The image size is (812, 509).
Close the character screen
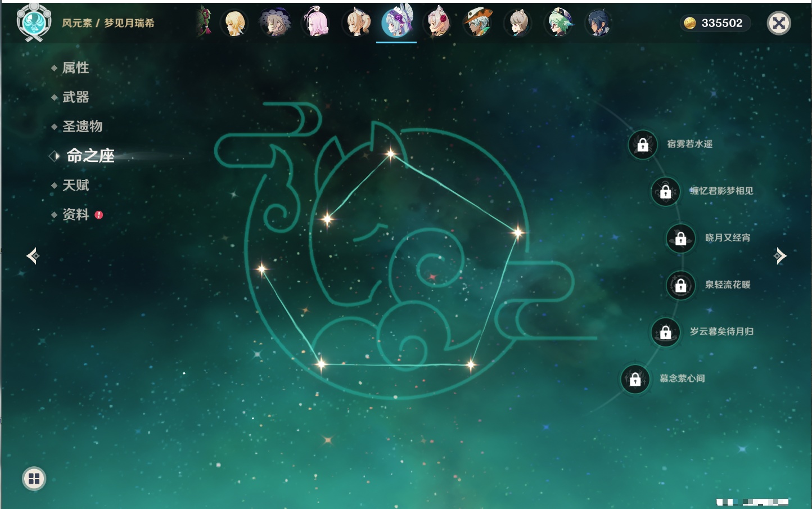(x=779, y=23)
